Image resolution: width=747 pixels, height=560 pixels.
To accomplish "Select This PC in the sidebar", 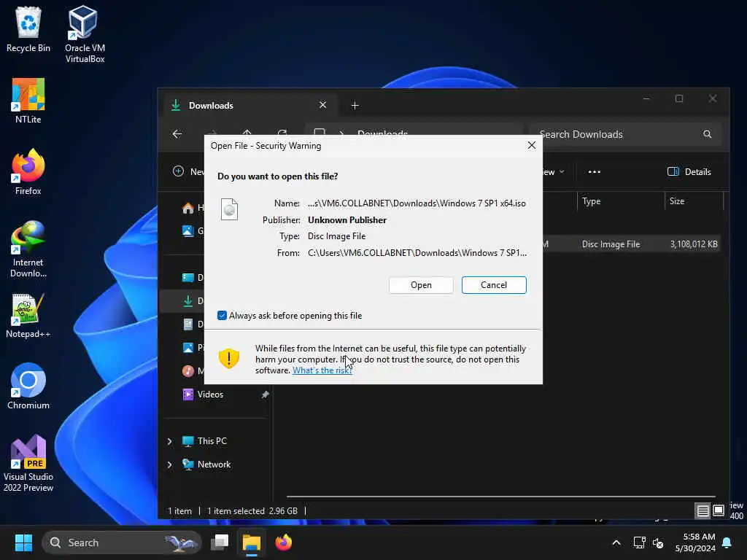I will point(212,441).
